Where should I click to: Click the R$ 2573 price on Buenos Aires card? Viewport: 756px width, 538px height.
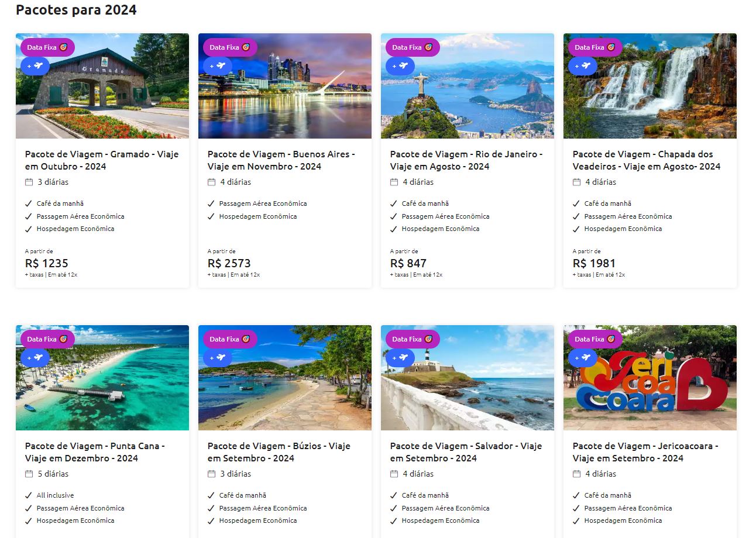click(229, 263)
